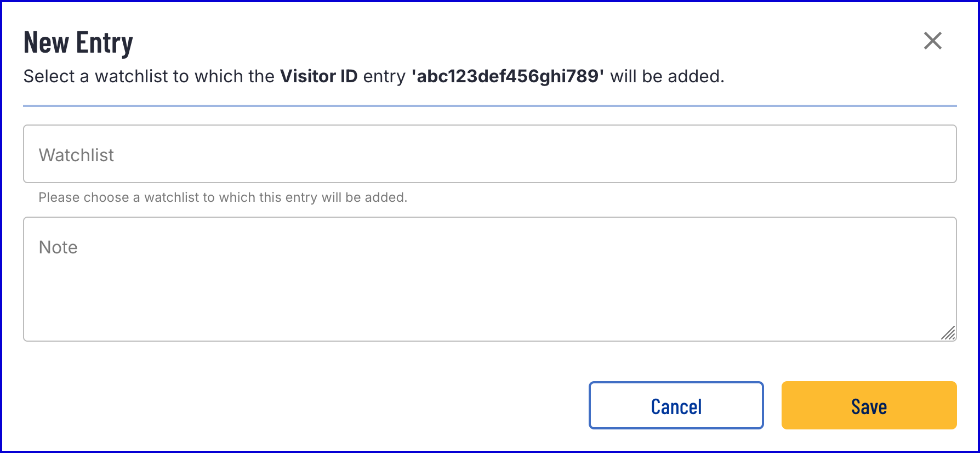Click the blue divider line under description
The image size is (980, 453).
489,105
